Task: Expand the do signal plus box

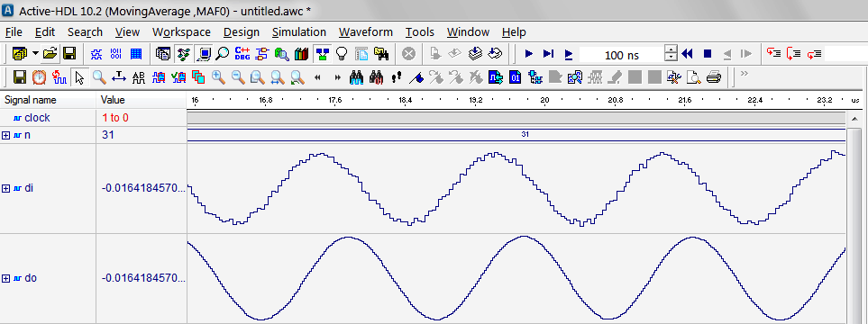Action: coord(6,278)
